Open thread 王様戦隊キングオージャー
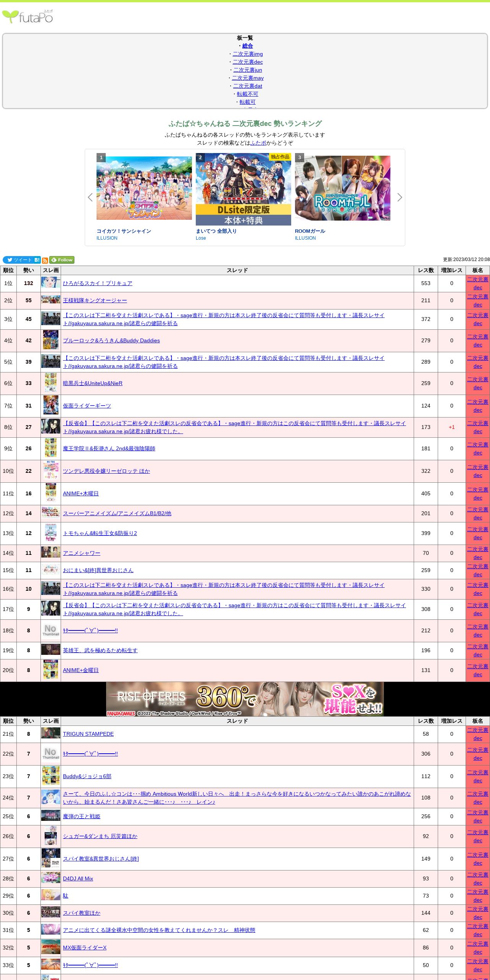 [95, 300]
